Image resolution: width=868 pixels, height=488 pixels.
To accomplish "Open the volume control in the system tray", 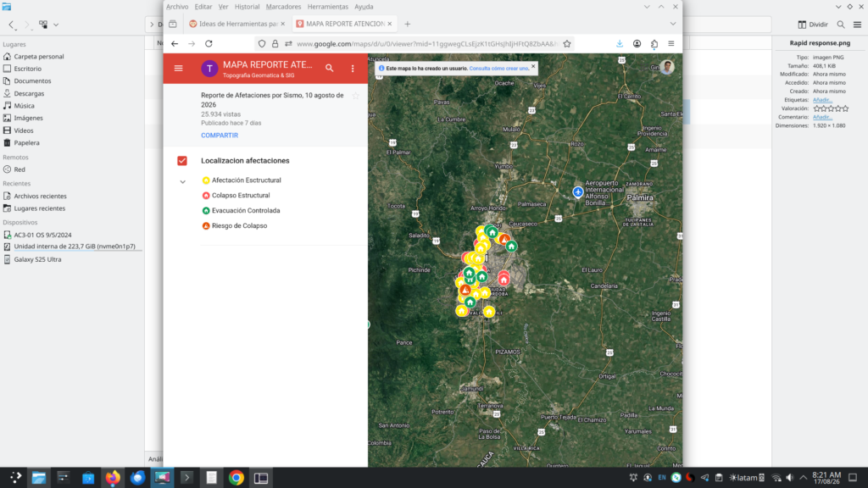I will pyautogui.click(x=790, y=478).
